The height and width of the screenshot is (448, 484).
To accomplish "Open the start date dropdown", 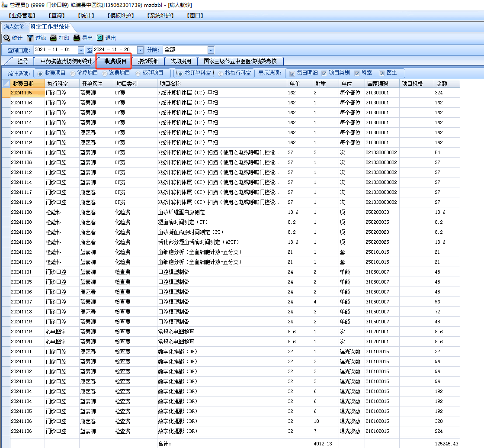I will (81, 50).
